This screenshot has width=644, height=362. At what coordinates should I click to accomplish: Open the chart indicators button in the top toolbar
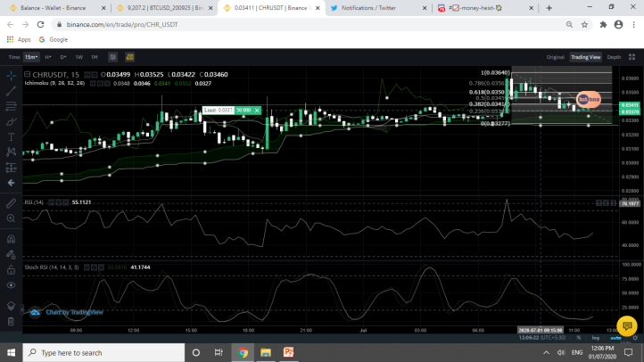(x=112, y=57)
